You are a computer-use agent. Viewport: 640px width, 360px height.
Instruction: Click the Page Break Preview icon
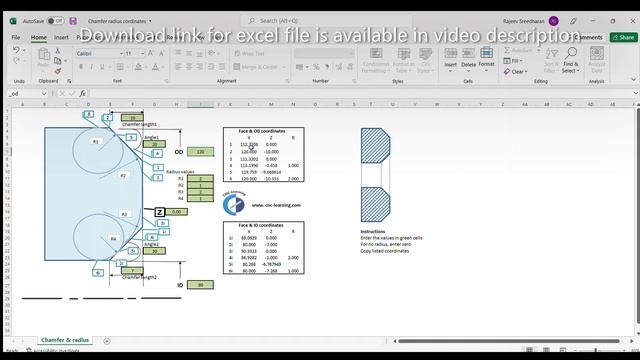tap(563, 350)
